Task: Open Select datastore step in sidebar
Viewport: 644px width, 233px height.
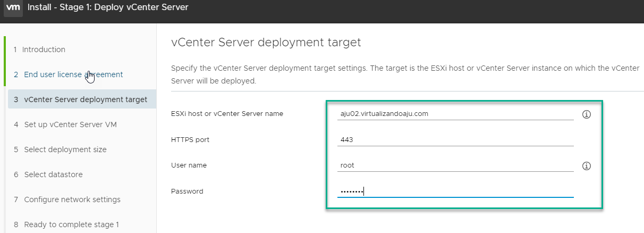Action: (x=53, y=174)
